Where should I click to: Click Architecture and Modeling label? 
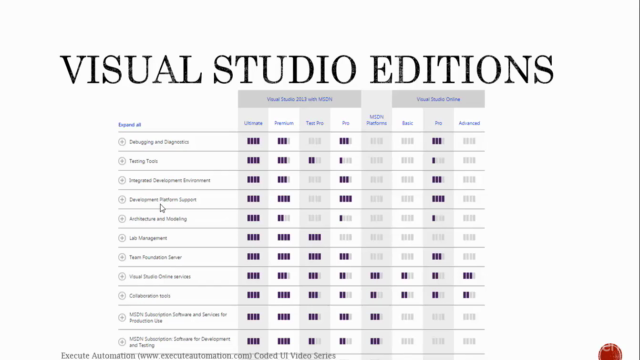[158, 219]
